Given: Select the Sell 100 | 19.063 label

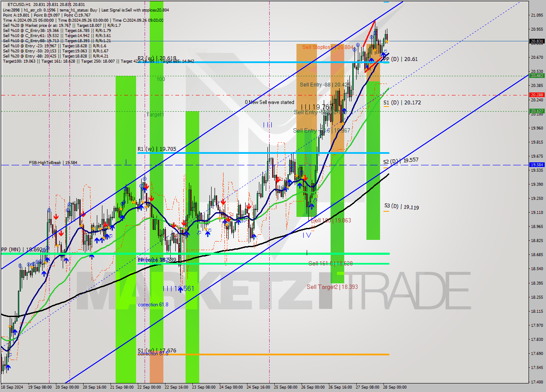Looking at the screenshot, I should coord(331,220).
